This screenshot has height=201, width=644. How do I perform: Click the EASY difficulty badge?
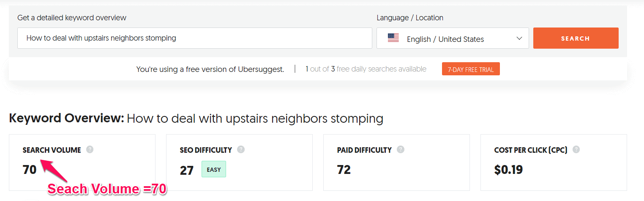pos(214,169)
